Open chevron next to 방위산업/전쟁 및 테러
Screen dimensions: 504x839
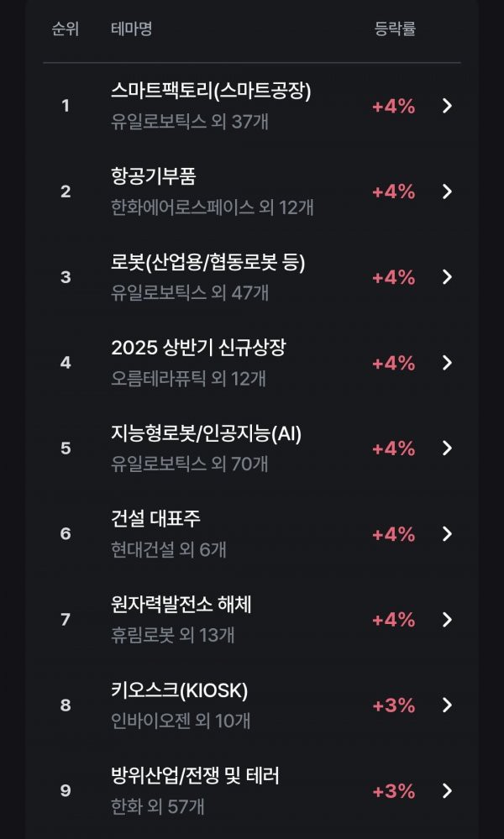coord(447,791)
